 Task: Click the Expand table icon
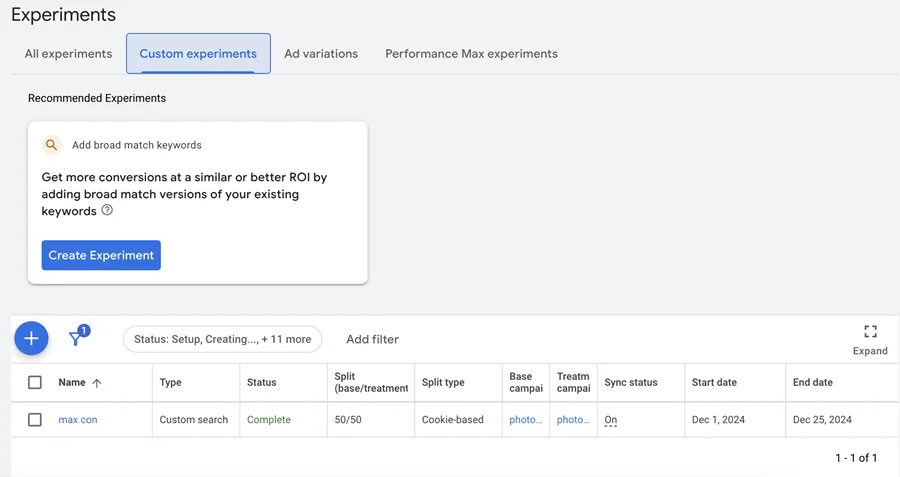coord(870,332)
